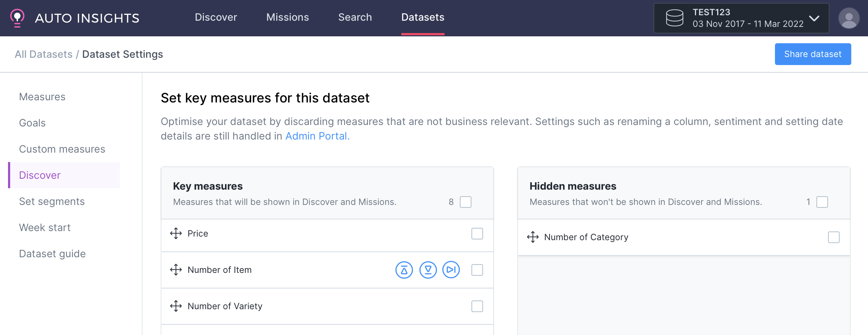Click the Auto Insights lightbulb logo
This screenshot has width=868, height=335.
[17, 18]
